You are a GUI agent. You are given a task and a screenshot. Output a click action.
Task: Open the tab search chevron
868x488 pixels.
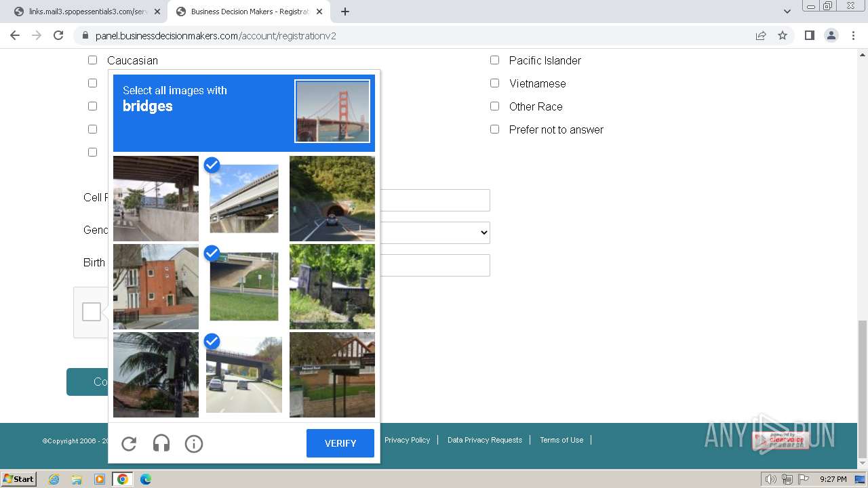coord(787,12)
